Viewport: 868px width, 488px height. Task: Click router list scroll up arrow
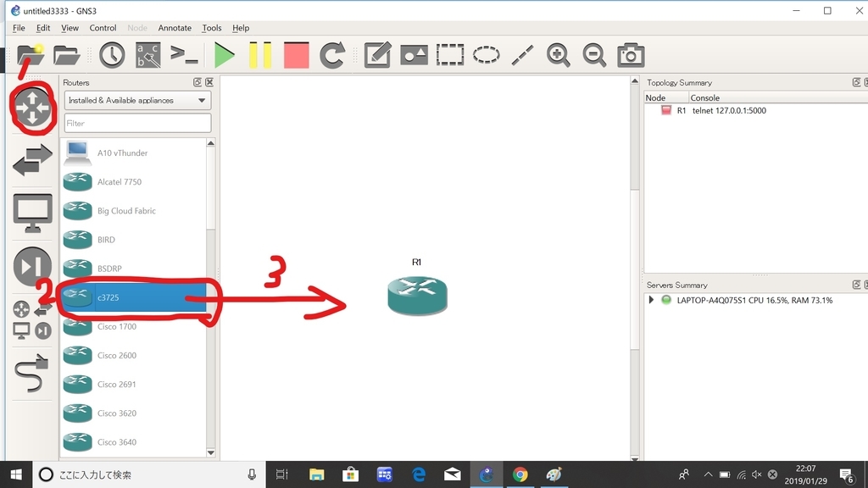point(210,143)
